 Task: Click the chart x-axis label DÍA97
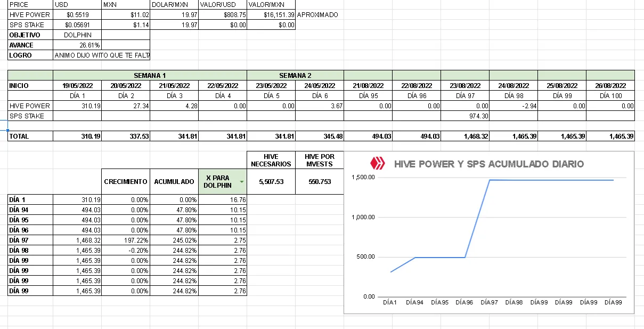pyautogui.click(x=489, y=302)
